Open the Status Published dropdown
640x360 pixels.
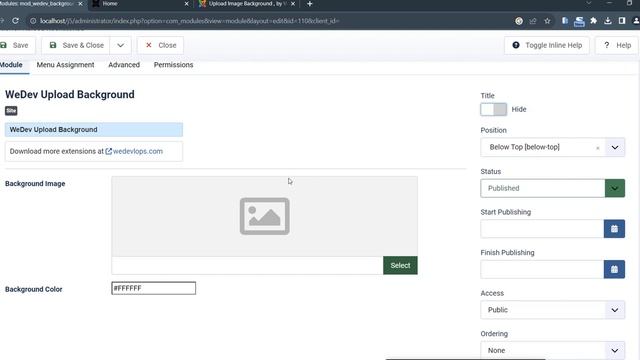point(552,188)
